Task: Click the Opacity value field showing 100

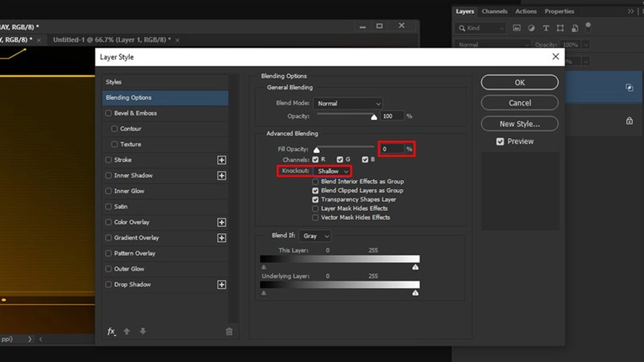Action: point(392,116)
